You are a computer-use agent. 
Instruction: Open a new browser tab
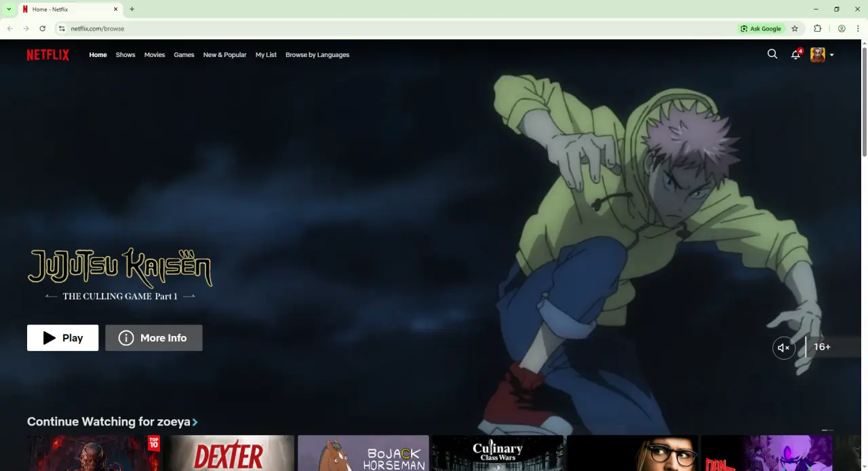132,10
